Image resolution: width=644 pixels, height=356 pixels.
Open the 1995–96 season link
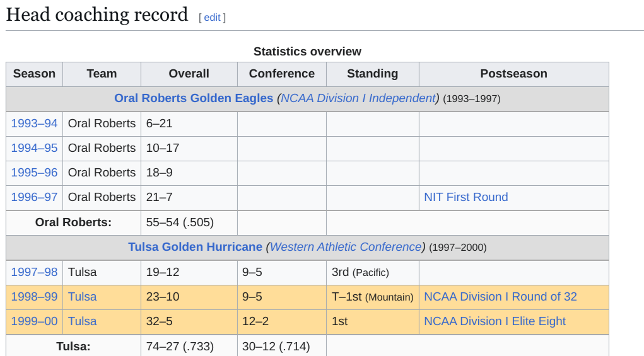tap(34, 173)
